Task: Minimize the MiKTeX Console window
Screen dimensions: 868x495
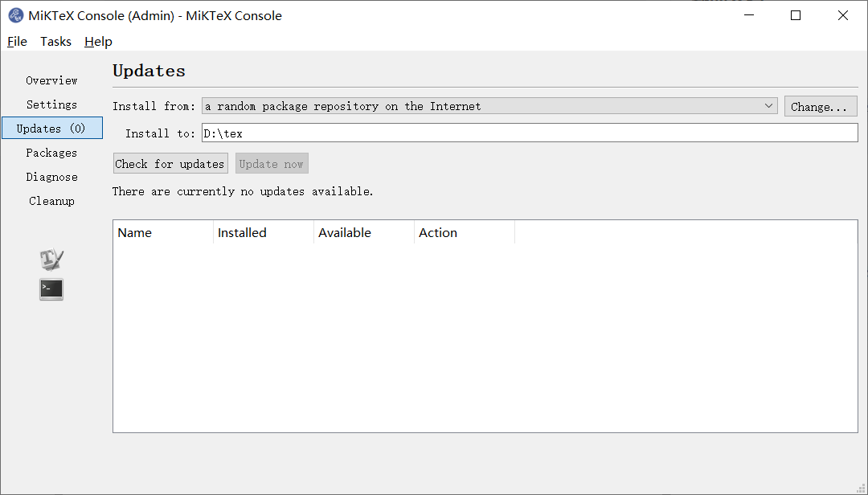Action: coord(748,15)
